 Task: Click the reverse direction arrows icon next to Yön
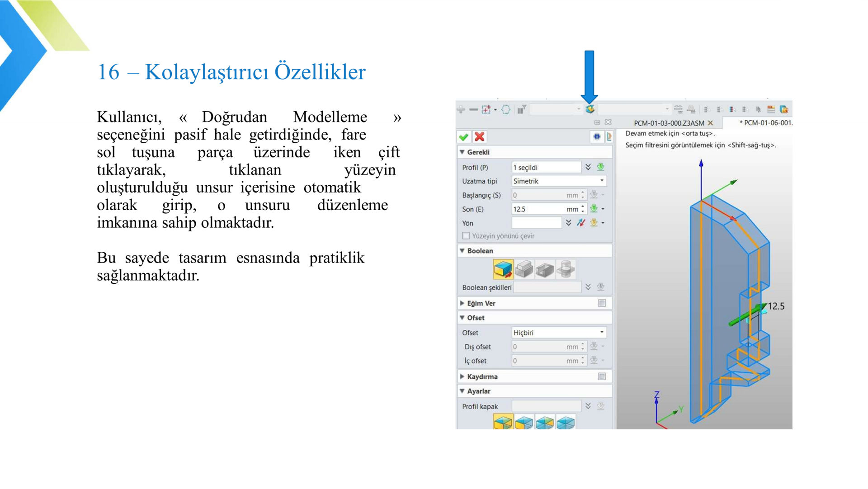pyautogui.click(x=581, y=223)
